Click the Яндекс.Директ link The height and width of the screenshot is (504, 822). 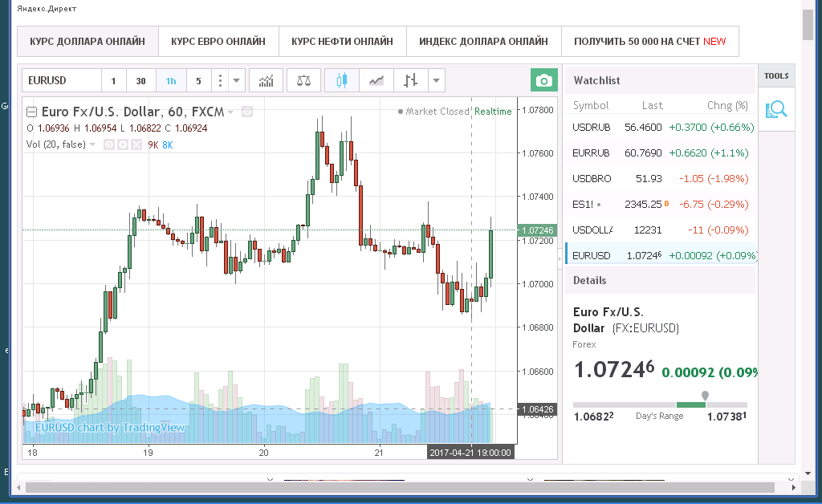coord(47,9)
